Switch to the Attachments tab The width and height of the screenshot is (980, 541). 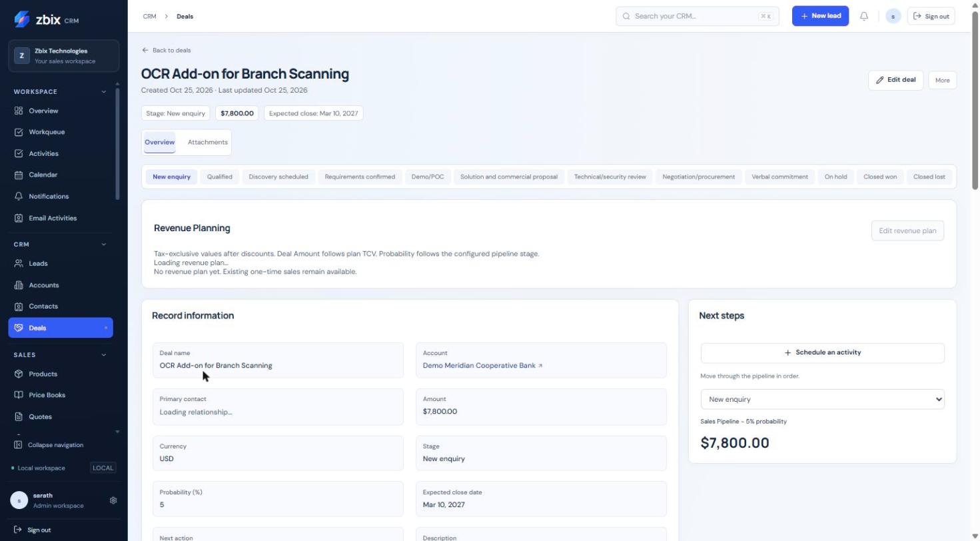click(x=207, y=142)
